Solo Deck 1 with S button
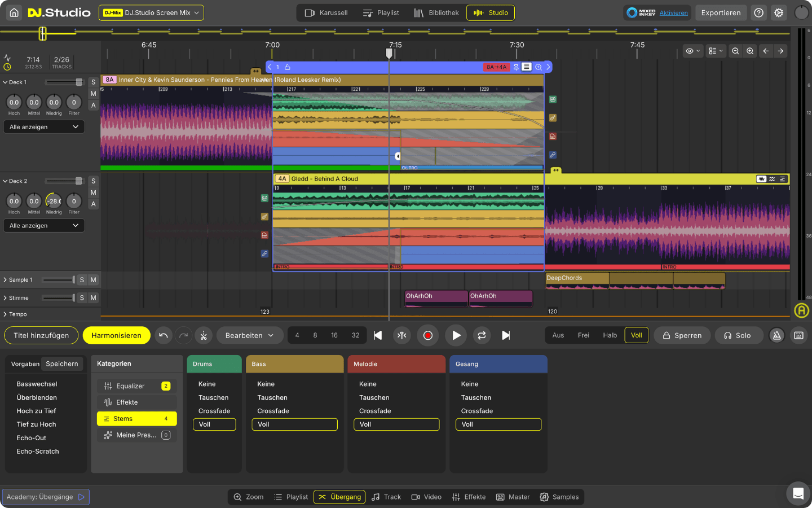This screenshot has width=812, height=508. coord(94,82)
